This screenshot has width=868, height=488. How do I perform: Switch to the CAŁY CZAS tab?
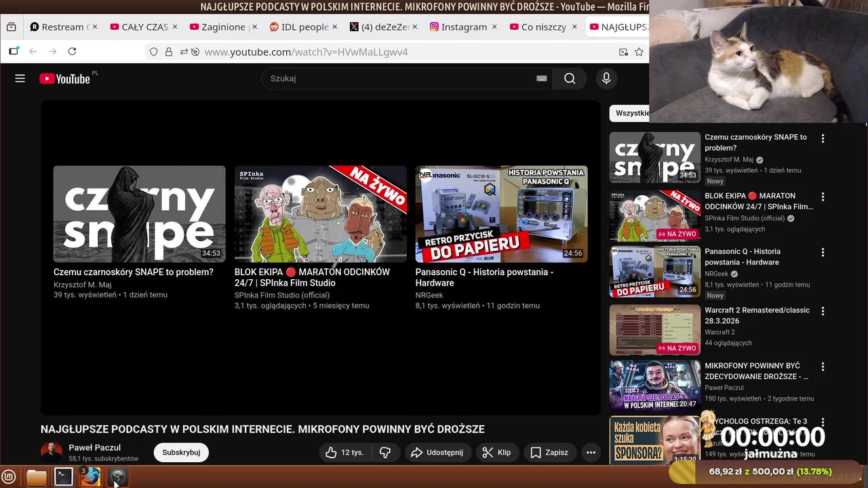139,27
